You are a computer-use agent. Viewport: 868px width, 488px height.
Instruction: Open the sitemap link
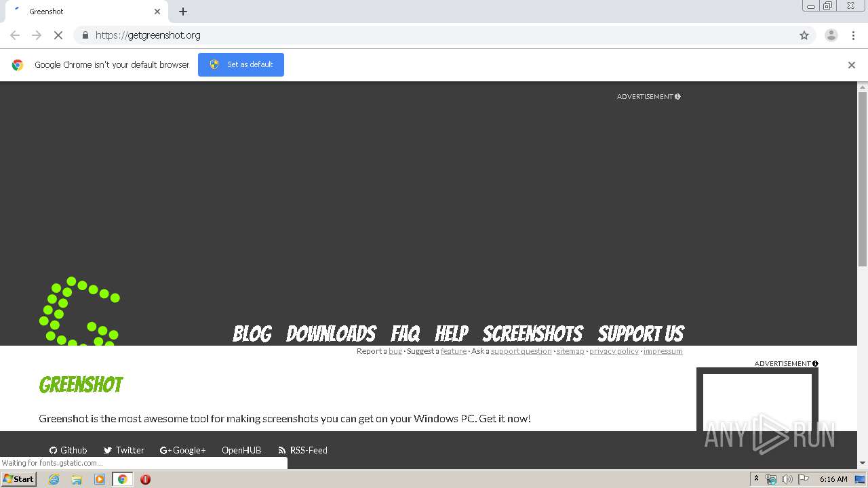pos(570,351)
